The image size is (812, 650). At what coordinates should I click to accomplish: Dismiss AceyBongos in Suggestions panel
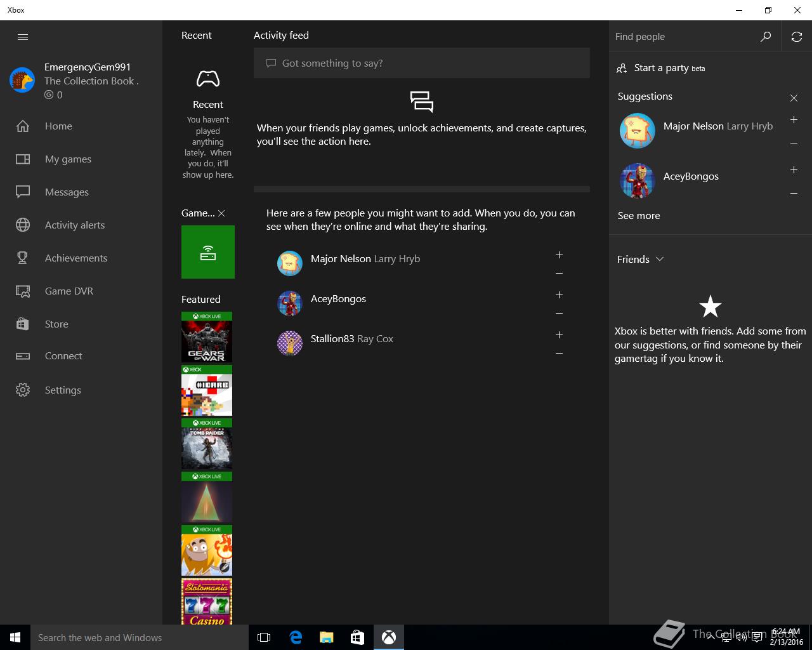coord(794,193)
